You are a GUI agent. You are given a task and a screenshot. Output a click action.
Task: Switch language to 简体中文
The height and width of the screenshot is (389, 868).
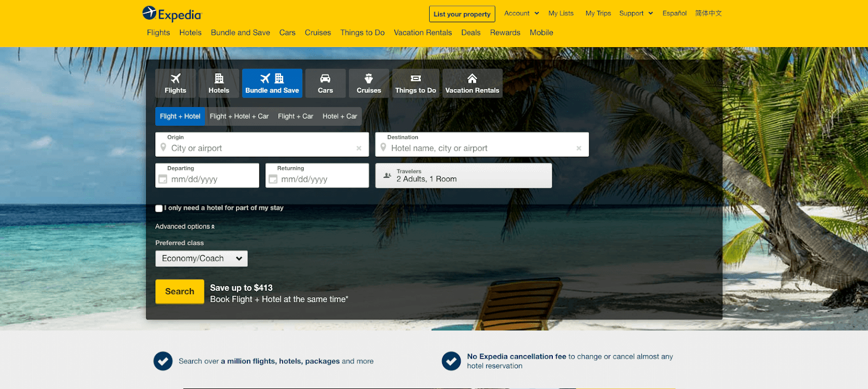[709, 13]
